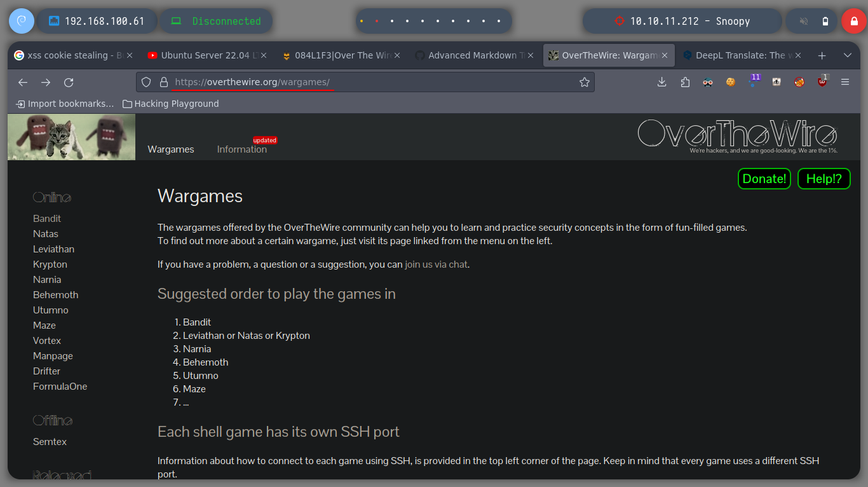
Task: Click Leviathan or Natas or Krypton list item
Action: click(x=247, y=335)
